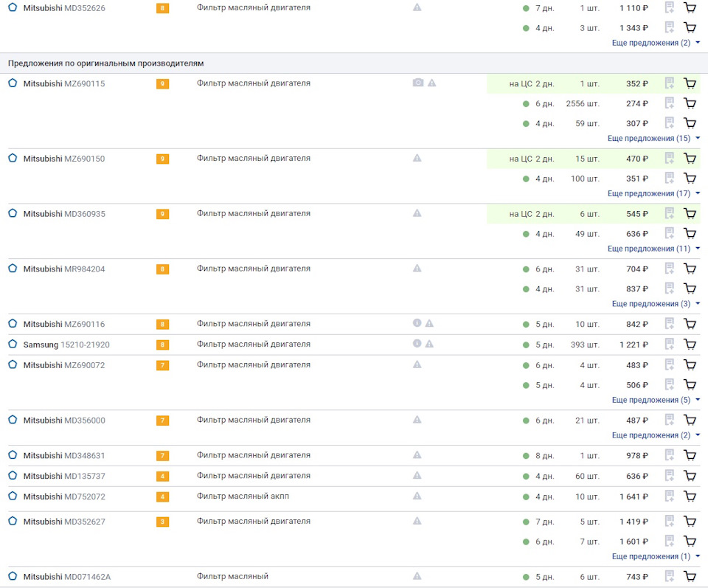The width and height of the screenshot is (708, 588).
Task: Click the cart icon for the 483 ₽ offer
Action: pos(690,365)
